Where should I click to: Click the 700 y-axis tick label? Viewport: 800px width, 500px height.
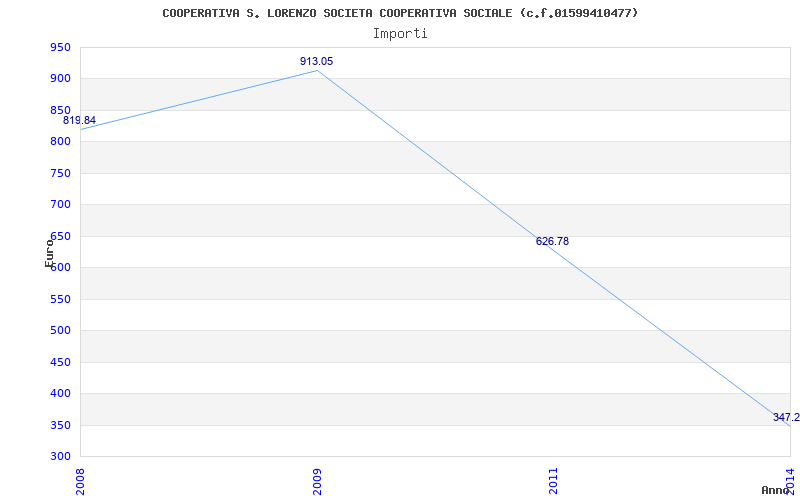[60, 205]
